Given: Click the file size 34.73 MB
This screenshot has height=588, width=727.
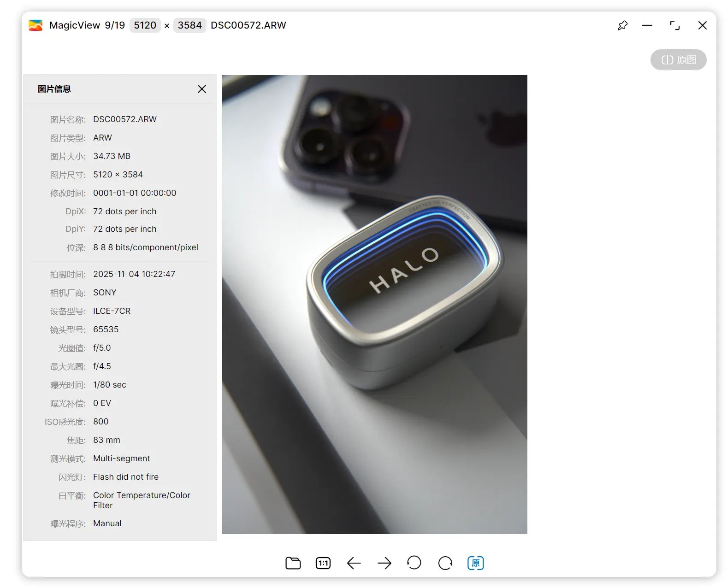Looking at the screenshot, I should coord(112,156).
